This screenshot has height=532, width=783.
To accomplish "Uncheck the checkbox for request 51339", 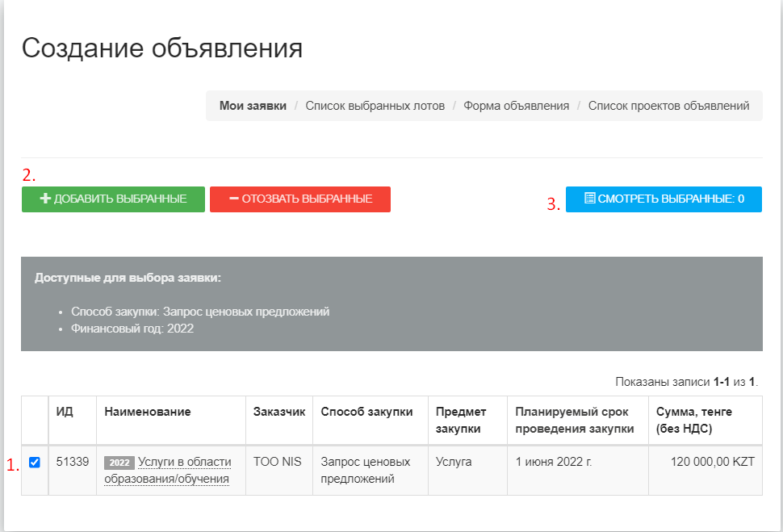I will (35, 463).
